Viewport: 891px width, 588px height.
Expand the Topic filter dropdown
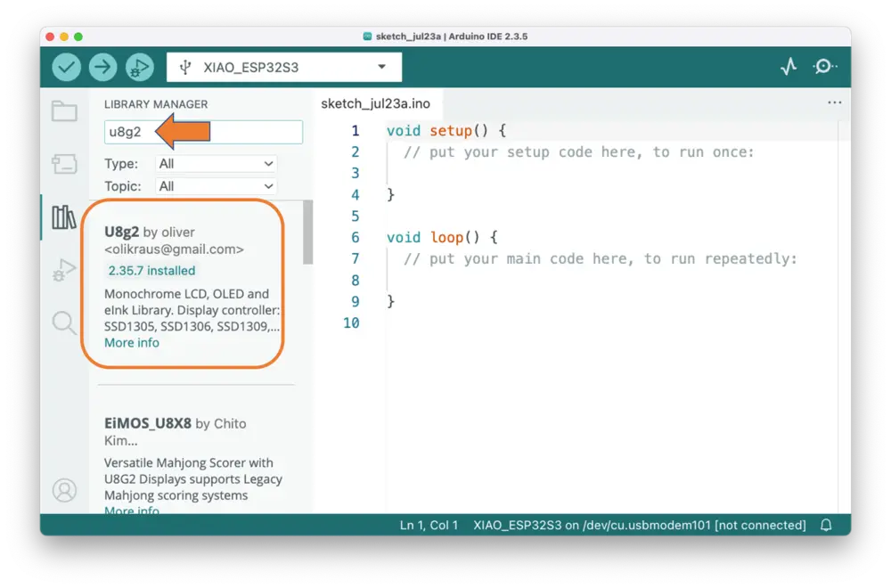(216, 186)
